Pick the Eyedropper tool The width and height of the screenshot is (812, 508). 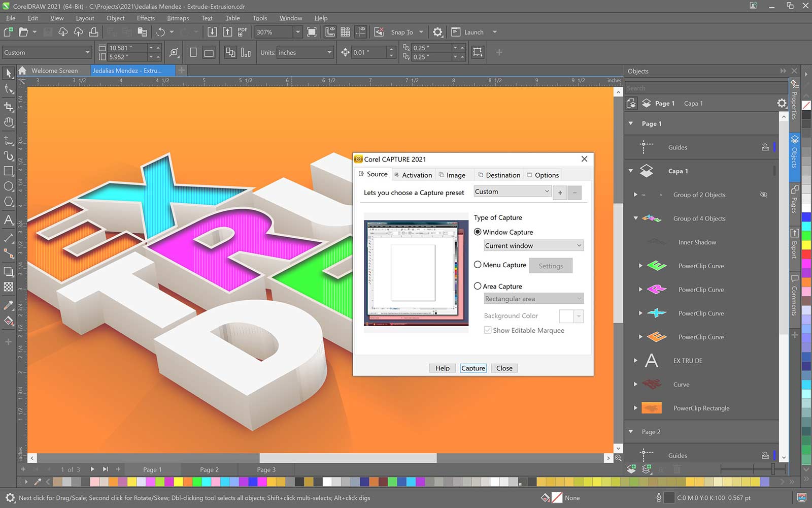coord(9,305)
